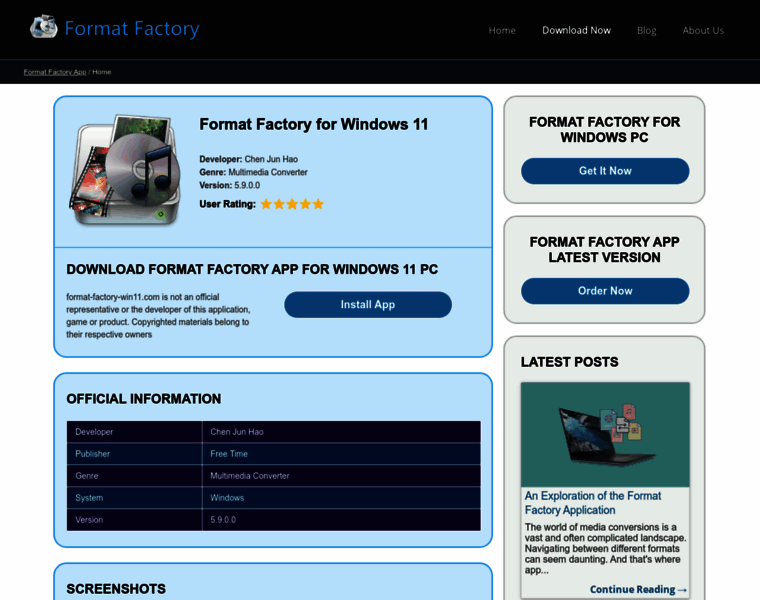Click the 'Windows' system table cell

click(x=341, y=498)
